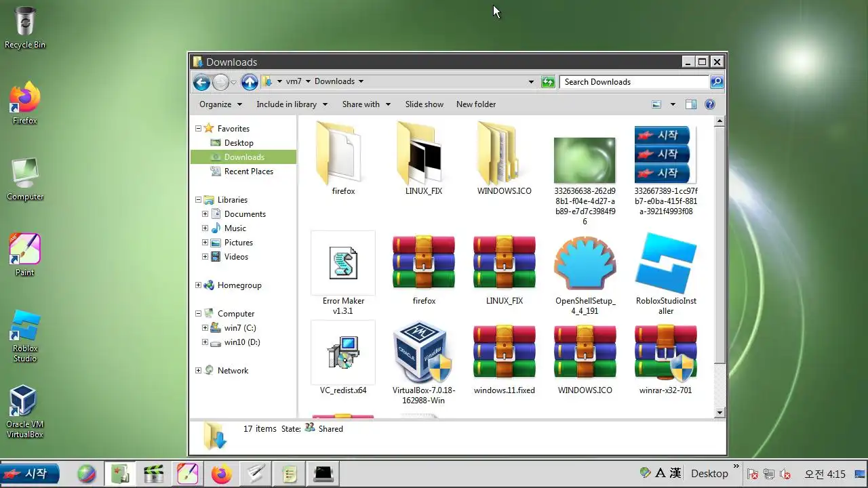Click the taskbar clock 오전 4:15
The width and height of the screenshot is (868, 488).
pyautogui.click(x=825, y=474)
